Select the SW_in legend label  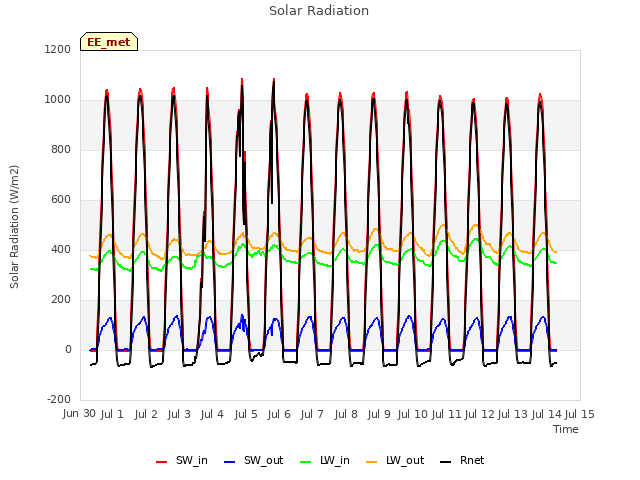click(192, 460)
